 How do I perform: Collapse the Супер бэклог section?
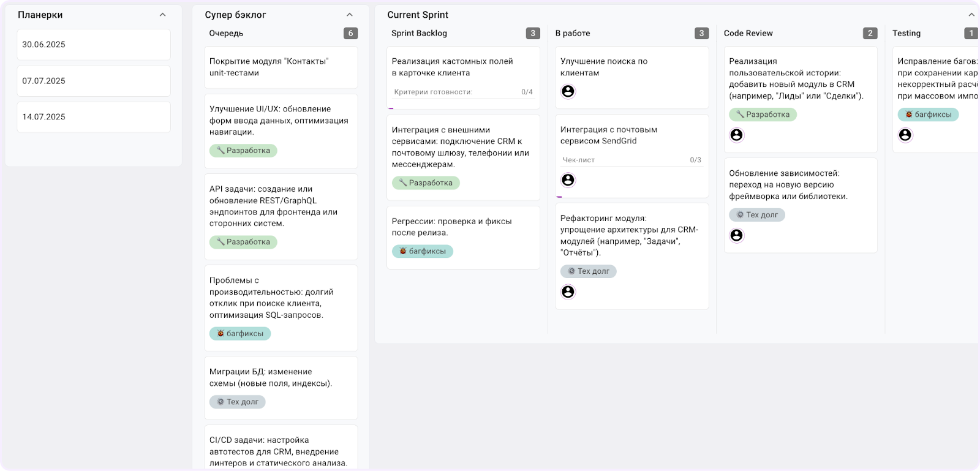pos(349,15)
